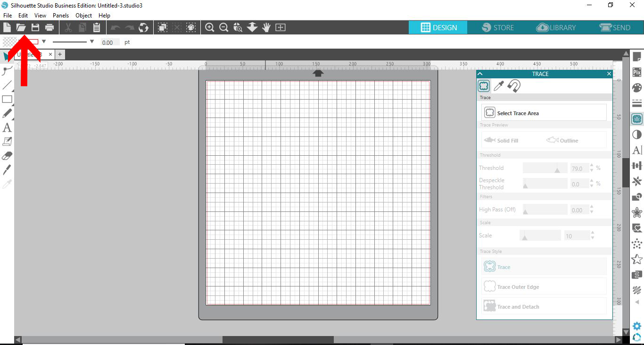The height and width of the screenshot is (345, 644).
Task: Click the Select by Color palette icon
Action: click(x=191, y=27)
